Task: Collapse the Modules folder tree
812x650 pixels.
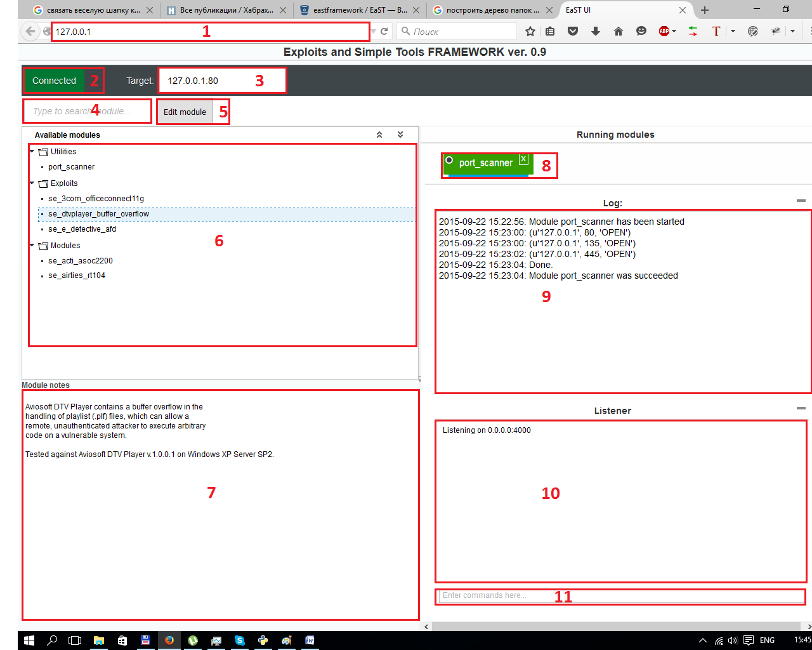Action: [x=32, y=245]
